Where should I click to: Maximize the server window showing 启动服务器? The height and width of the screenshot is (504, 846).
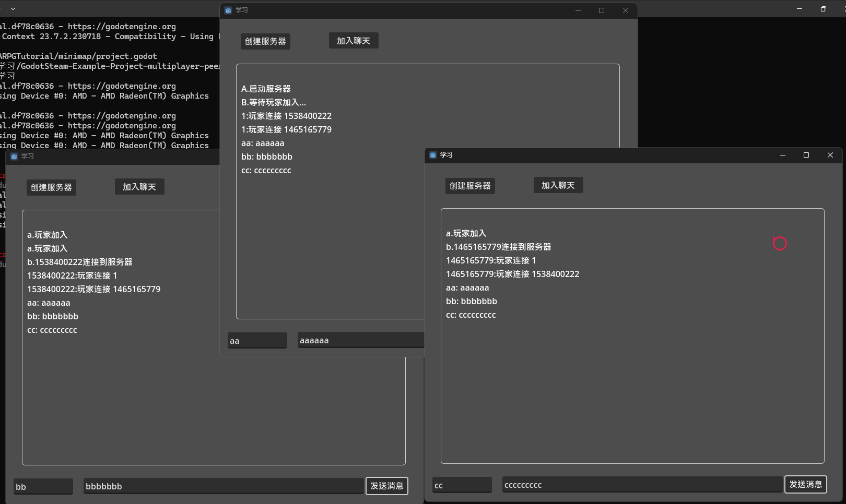(x=602, y=10)
